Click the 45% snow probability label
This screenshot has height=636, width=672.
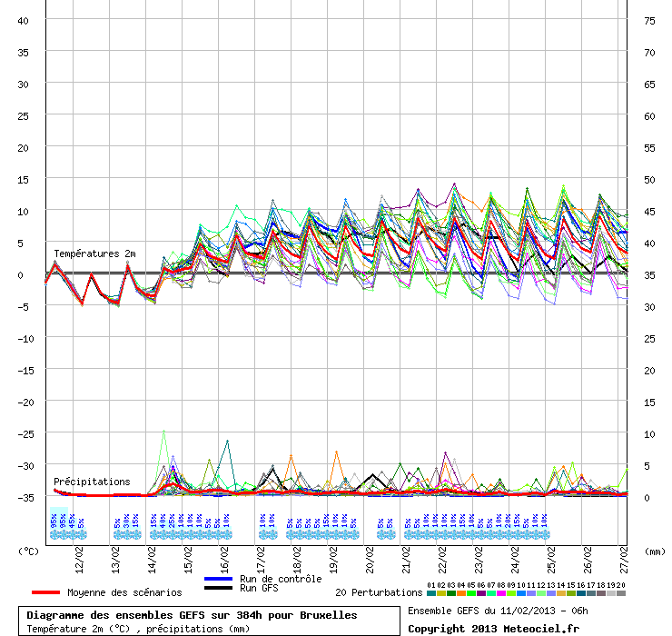[72, 521]
